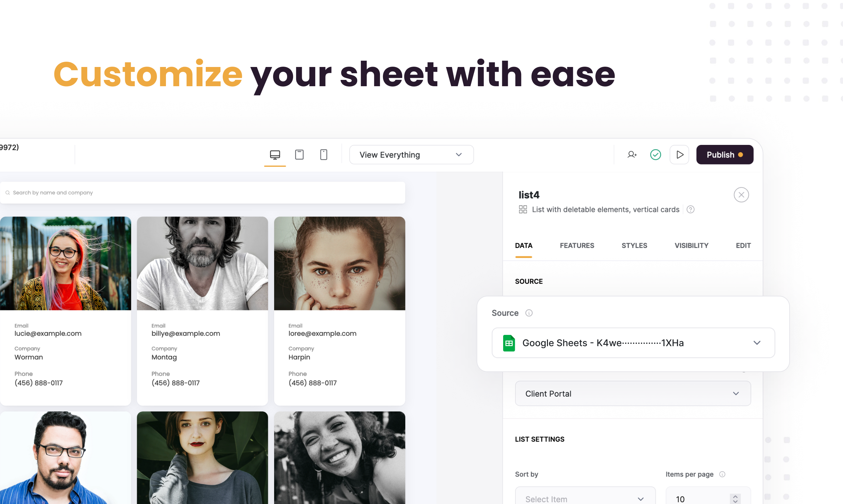Increase items per page with stepper
Screen dimensions: 843x504
pyautogui.click(x=735, y=496)
